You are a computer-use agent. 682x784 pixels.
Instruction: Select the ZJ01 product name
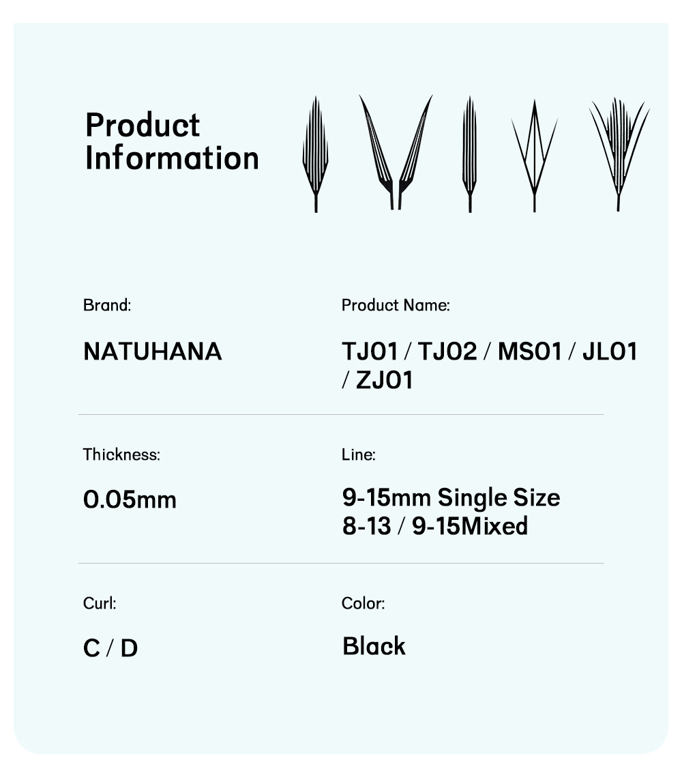point(385,380)
